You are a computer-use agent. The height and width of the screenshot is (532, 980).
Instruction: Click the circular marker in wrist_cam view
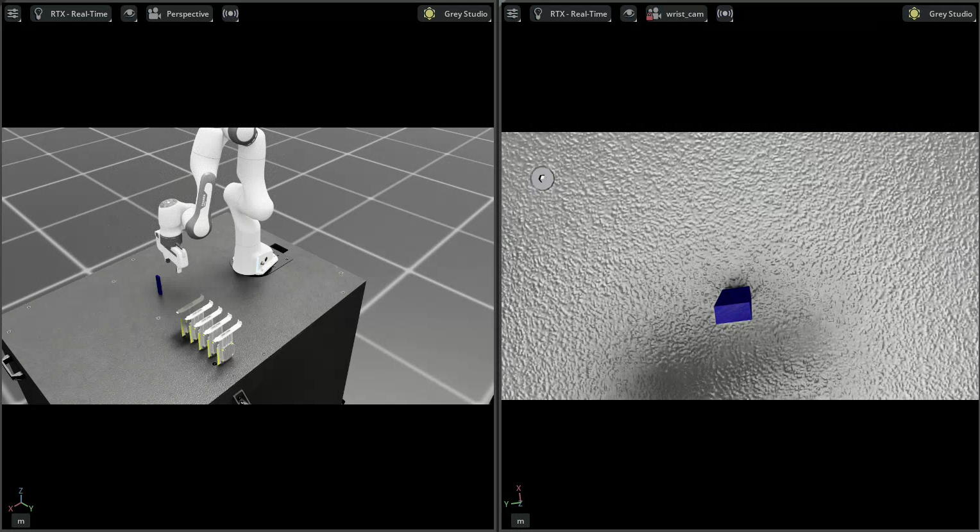click(542, 179)
